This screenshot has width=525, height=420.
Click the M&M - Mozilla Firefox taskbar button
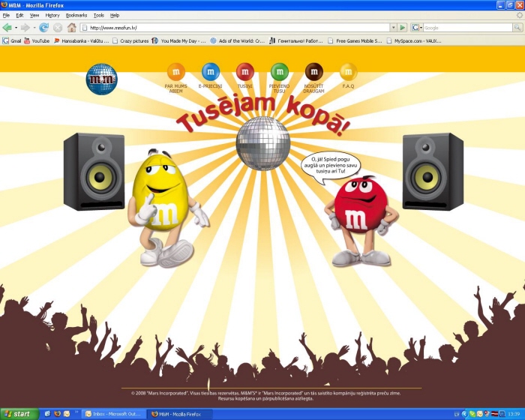coord(181,414)
